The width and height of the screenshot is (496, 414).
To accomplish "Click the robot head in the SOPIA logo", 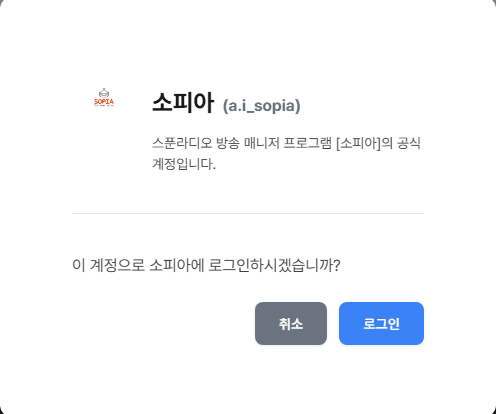I will 104,93.
